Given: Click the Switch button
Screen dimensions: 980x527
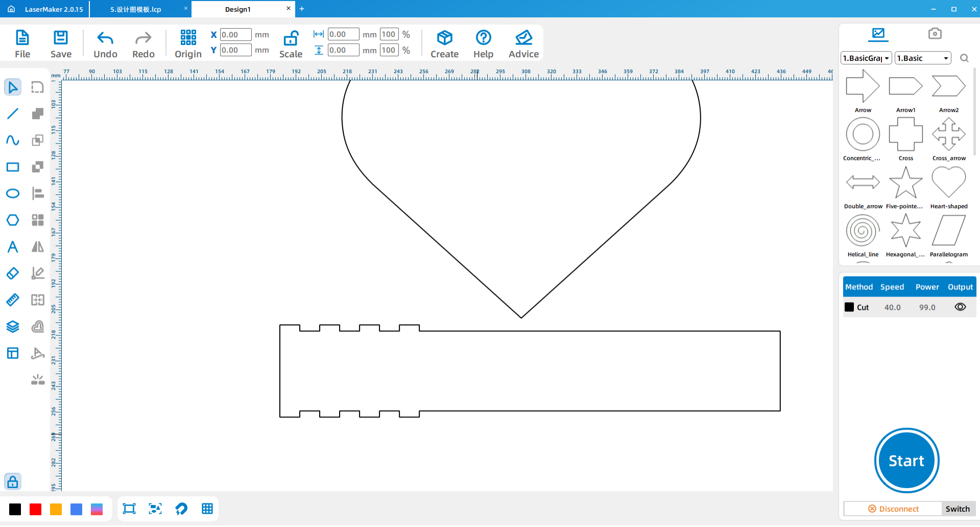Looking at the screenshot, I should (x=958, y=509).
